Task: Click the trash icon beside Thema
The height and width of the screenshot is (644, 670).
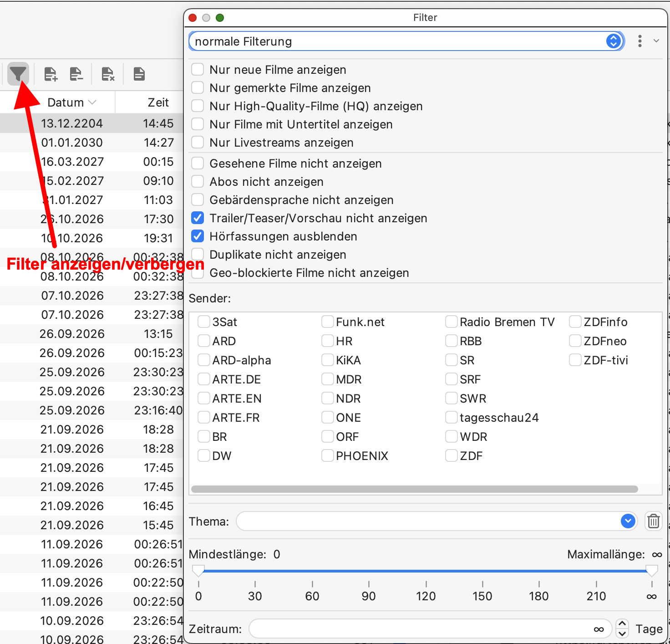Action: coord(653,521)
